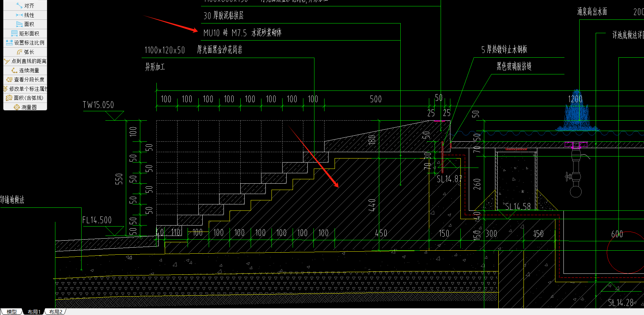Screen dimensions: 644x315
Task: Click the SL14.87 level marker text
Action: pyautogui.click(x=449, y=179)
